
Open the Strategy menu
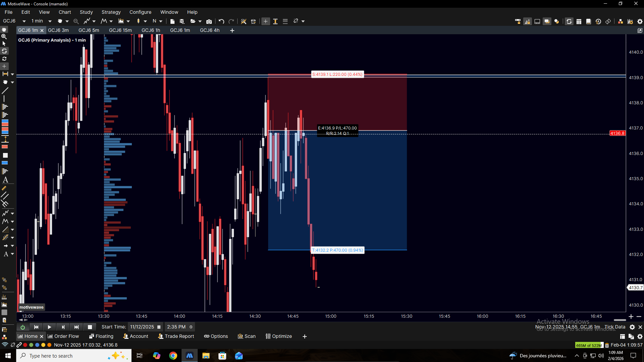point(111,12)
